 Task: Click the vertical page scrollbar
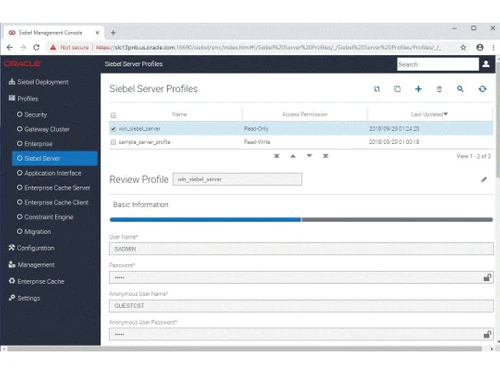[498, 120]
